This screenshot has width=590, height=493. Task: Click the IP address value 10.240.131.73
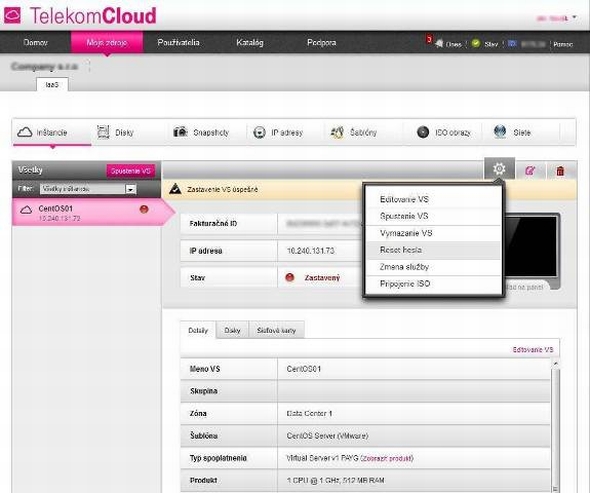coord(310,251)
